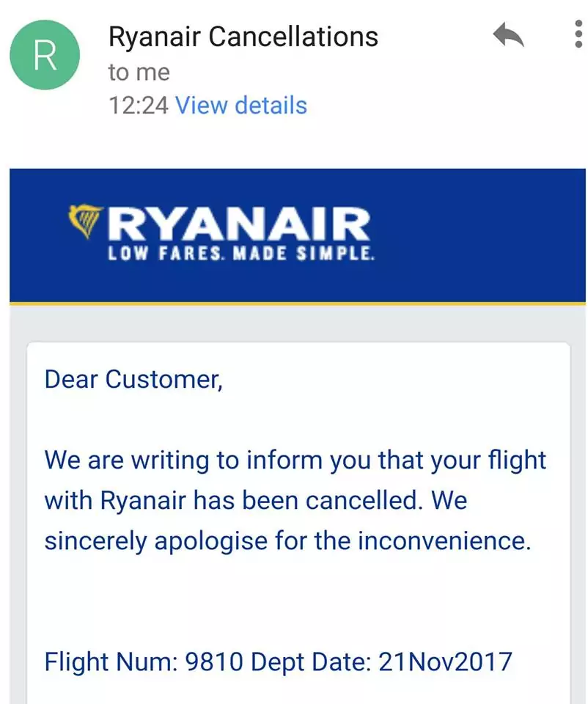This screenshot has width=588, height=704.
Task: Click the 'We are writing to inform' line
Action: (x=295, y=461)
